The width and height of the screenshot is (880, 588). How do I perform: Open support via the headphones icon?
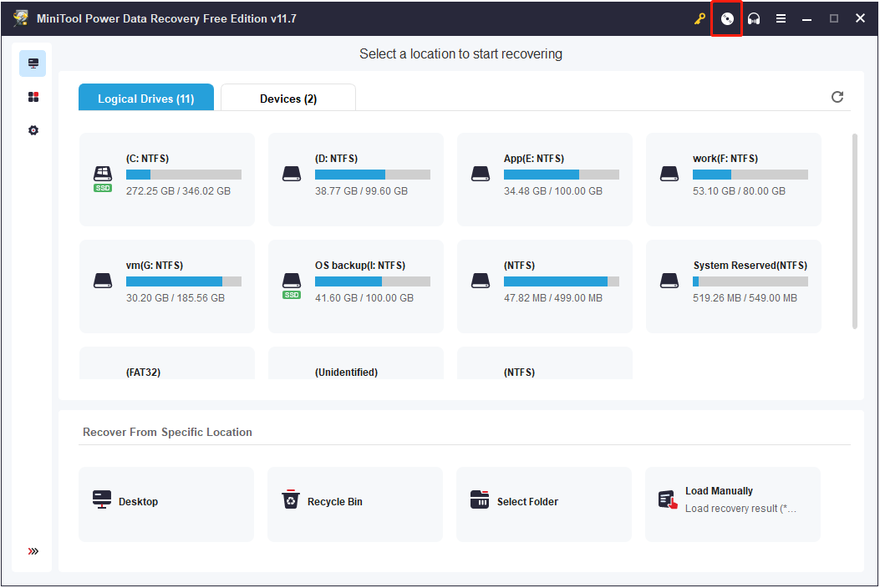point(753,18)
